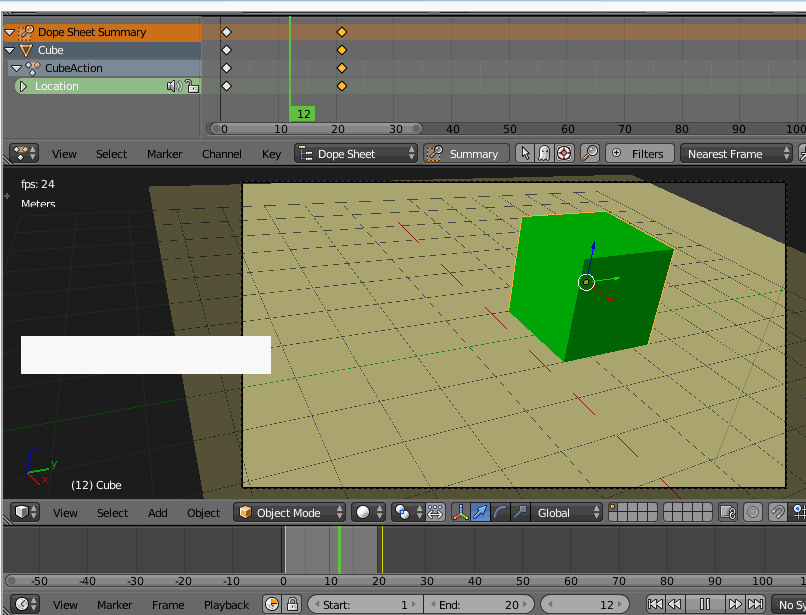Click the ghost icon in the Dope Sheet header

click(x=544, y=153)
